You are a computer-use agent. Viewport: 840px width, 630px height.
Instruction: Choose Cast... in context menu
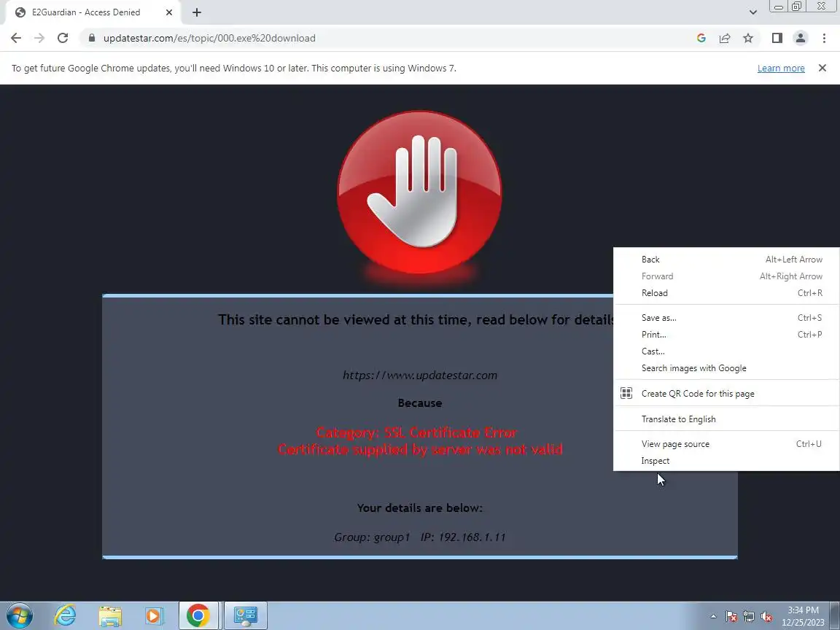[x=726, y=351]
